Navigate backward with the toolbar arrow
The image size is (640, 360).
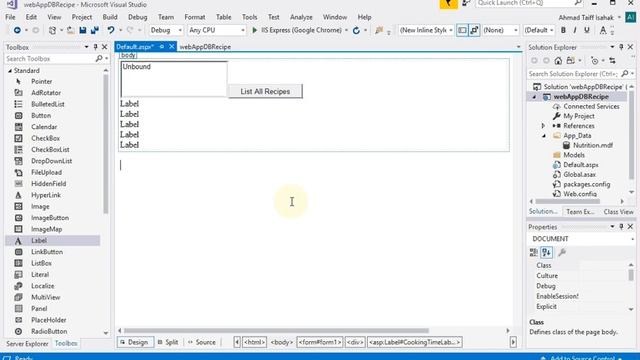pyautogui.click(x=17, y=30)
